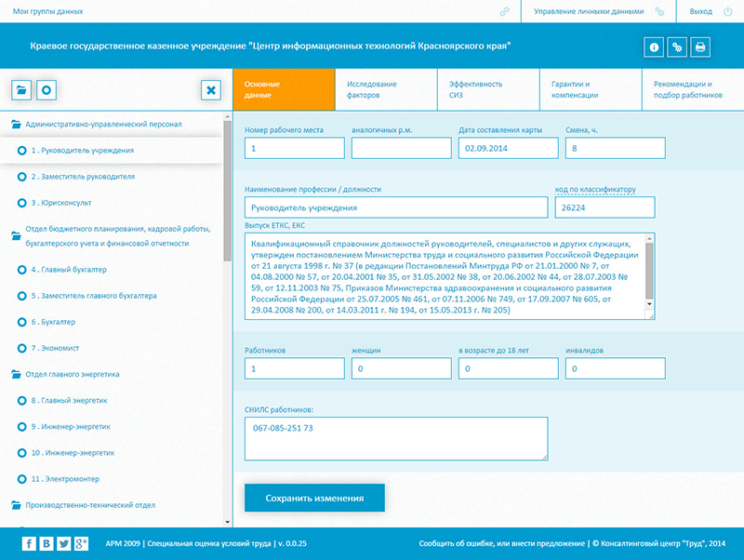The height and width of the screenshot is (560, 744).
Task: Focus Дата составления карты field
Action: click(508, 148)
